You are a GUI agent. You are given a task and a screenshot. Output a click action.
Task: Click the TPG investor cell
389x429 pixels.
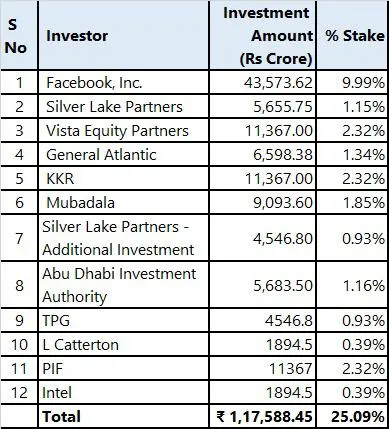(124, 320)
